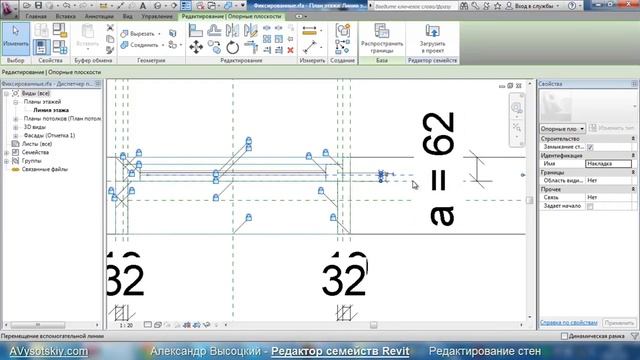Select the Rotate tool icon
This screenshot has height=360, width=640.
tap(232, 47)
